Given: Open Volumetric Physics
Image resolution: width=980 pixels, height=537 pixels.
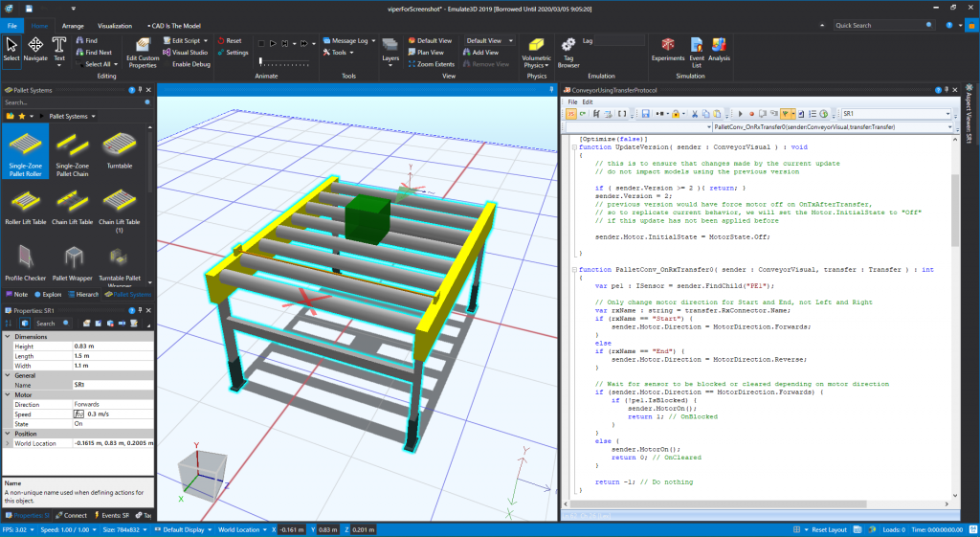Looking at the screenshot, I should [536, 53].
